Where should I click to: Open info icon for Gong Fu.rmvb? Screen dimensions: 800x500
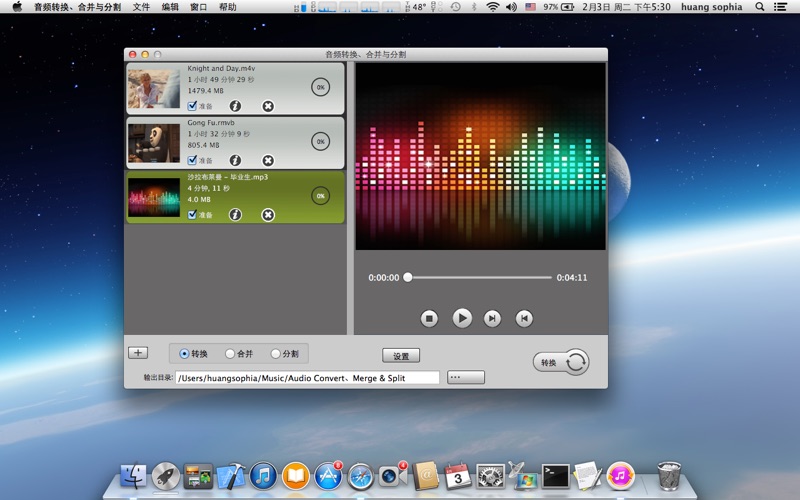pyautogui.click(x=235, y=160)
